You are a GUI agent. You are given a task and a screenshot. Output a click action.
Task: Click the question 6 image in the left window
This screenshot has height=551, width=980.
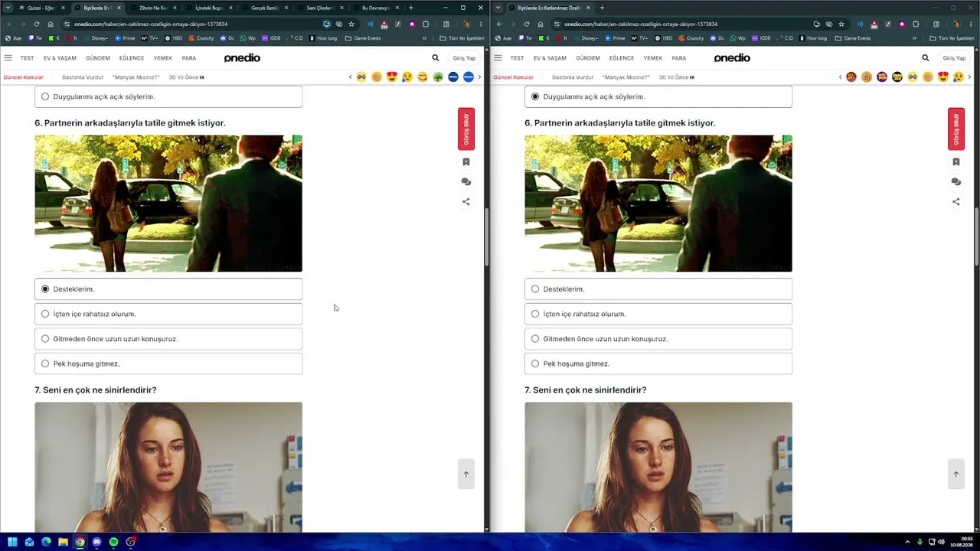[168, 204]
